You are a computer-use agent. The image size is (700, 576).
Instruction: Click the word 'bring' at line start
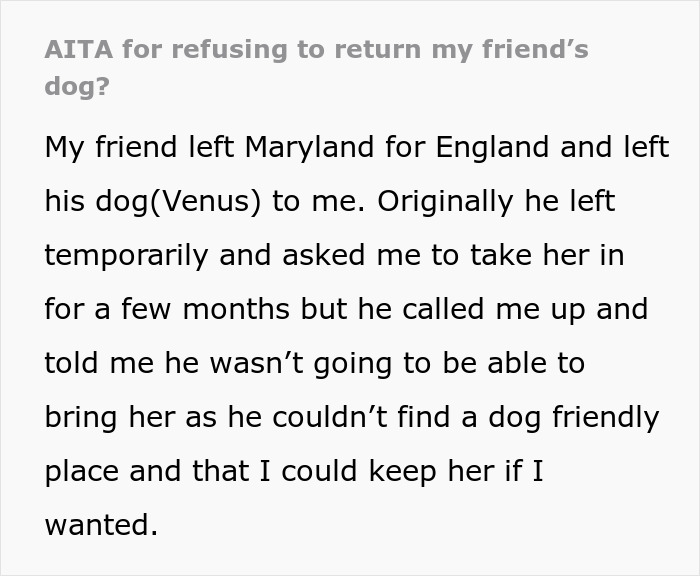pyautogui.click(x=77, y=417)
